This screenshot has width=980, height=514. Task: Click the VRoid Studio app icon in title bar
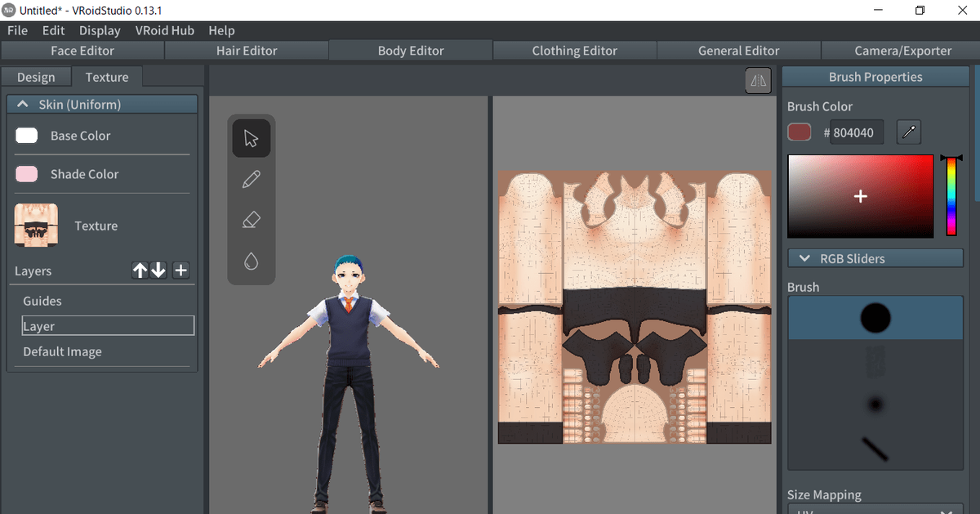click(9, 10)
